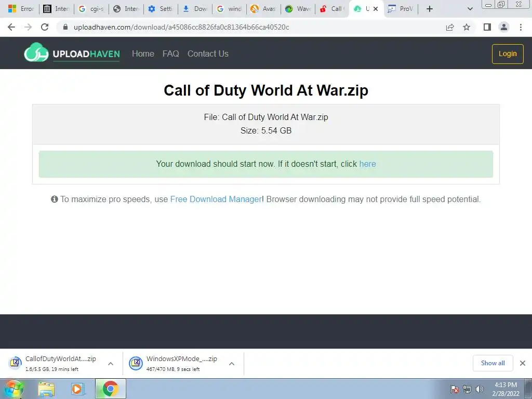Click '1.6/5.5 GB, 19 mins left' status
The height and width of the screenshot is (399, 532).
[52, 369]
